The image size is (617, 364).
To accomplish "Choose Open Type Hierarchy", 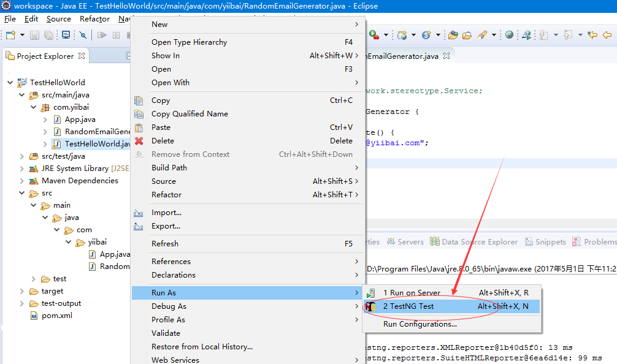I will click(248, 42).
